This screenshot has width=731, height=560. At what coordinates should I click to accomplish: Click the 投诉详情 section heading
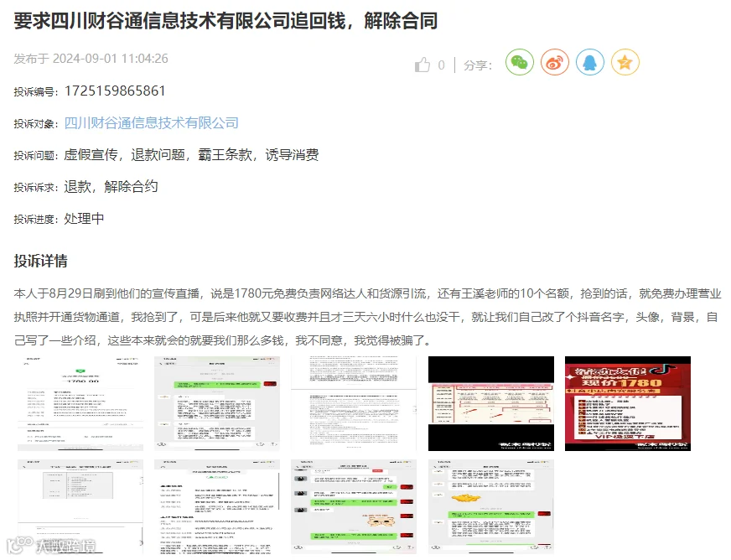coord(40,261)
